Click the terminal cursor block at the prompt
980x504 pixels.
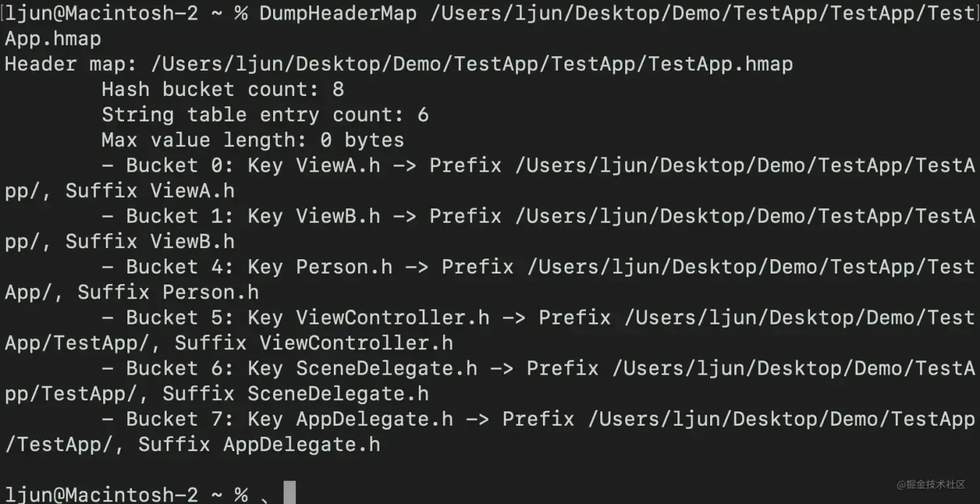(x=289, y=493)
